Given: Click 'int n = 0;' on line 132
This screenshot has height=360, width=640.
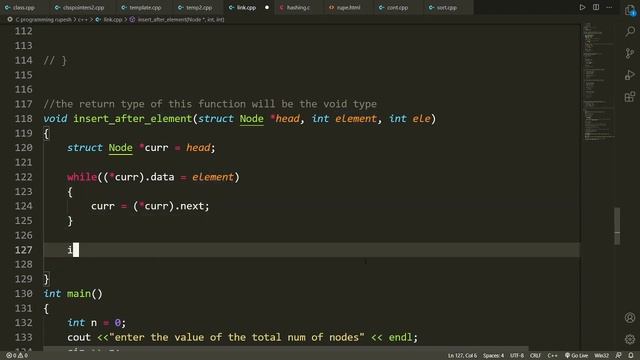Looking at the screenshot, I should point(97,323).
